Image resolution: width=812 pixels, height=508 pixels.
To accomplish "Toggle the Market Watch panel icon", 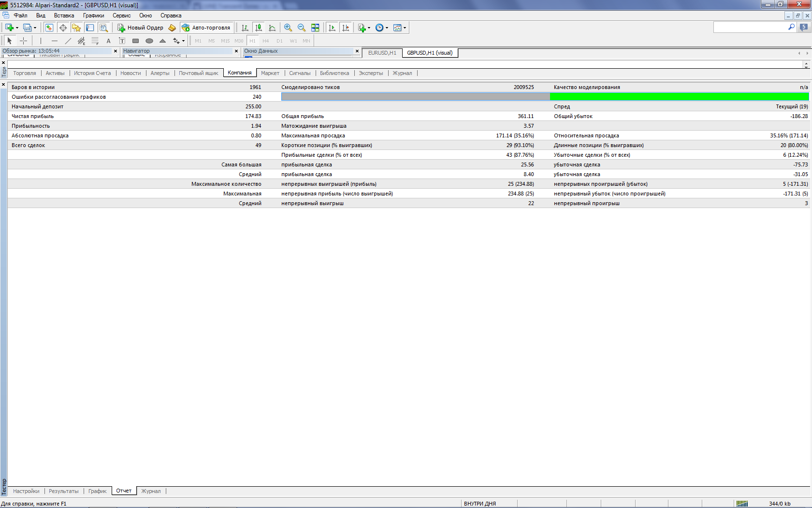I will click(x=49, y=28).
